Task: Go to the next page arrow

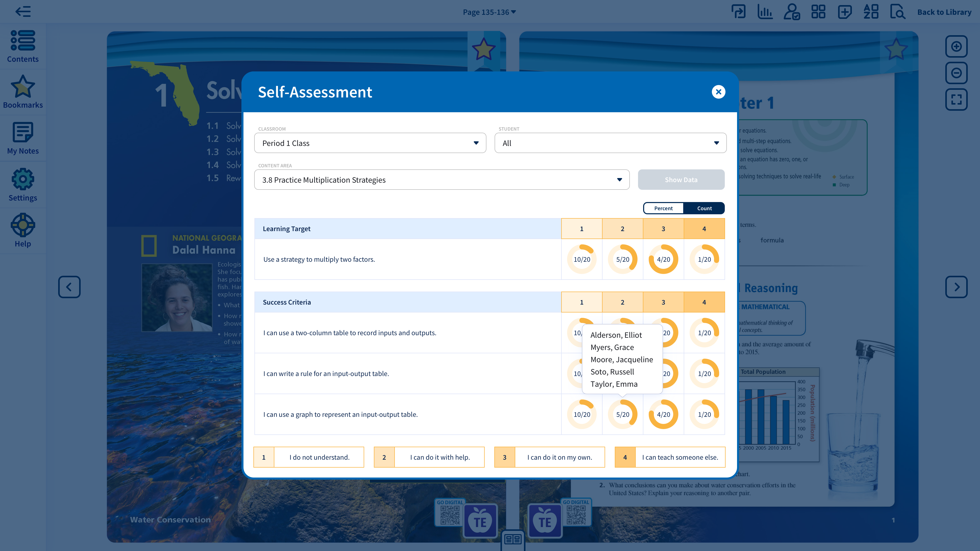Action: 957,287
